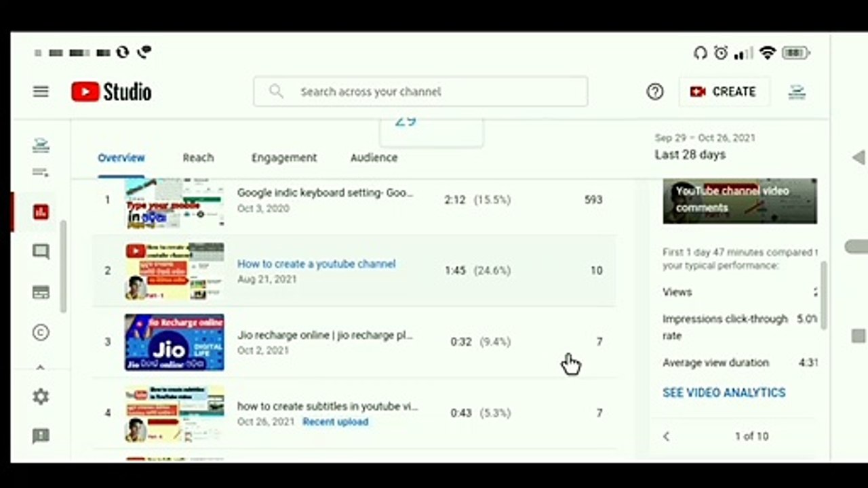Click the Google indic keyboard video thumbnail

coord(174,203)
